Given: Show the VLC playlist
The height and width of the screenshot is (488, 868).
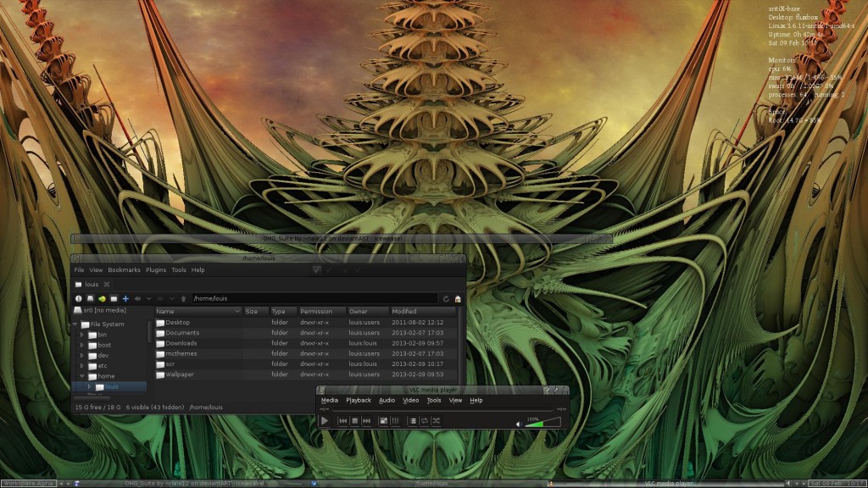Looking at the screenshot, I should [413, 421].
